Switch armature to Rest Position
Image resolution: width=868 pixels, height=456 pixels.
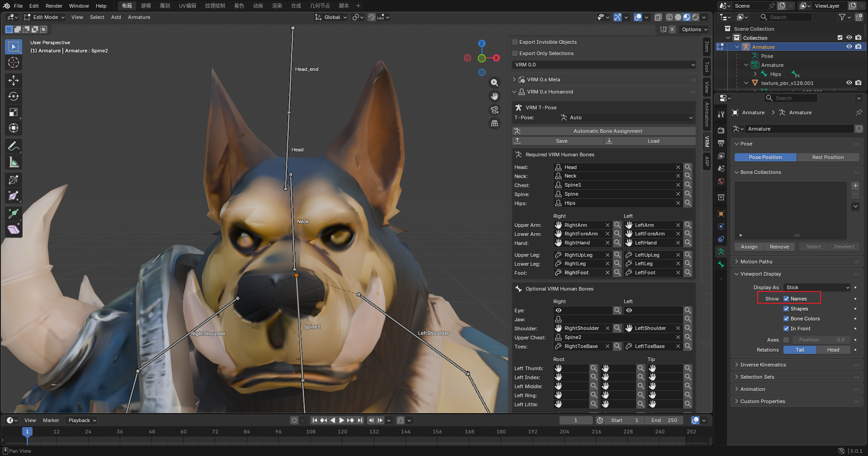pos(828,157)
